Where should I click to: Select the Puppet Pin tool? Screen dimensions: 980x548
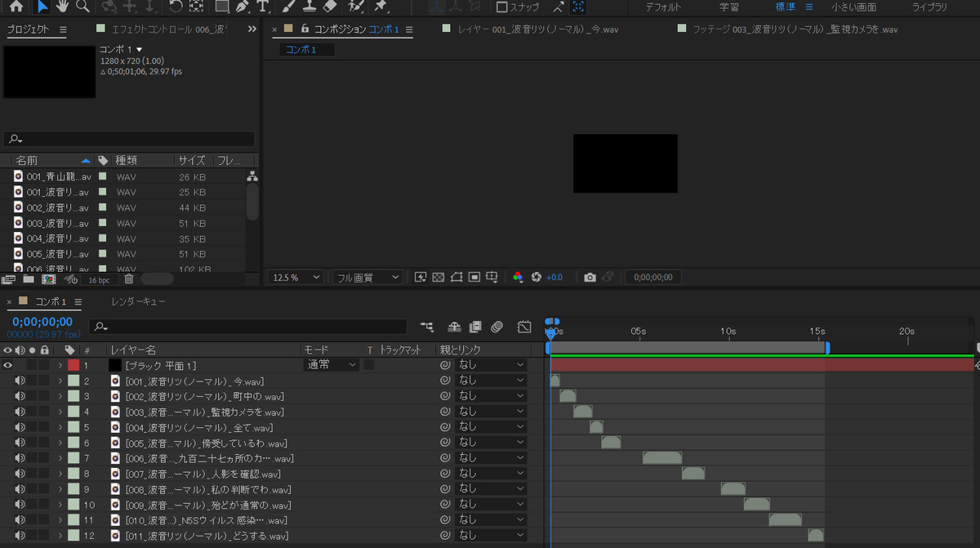pyautogui.click(x=380, y=7)
